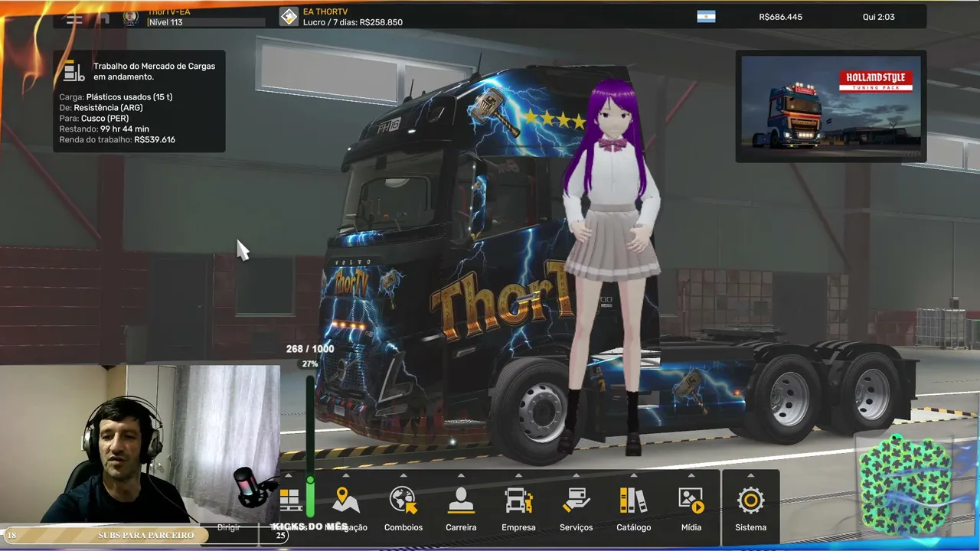Open the Carreira person icon
The width and height of the screenshot is (980, 551).
pos(461,500)
